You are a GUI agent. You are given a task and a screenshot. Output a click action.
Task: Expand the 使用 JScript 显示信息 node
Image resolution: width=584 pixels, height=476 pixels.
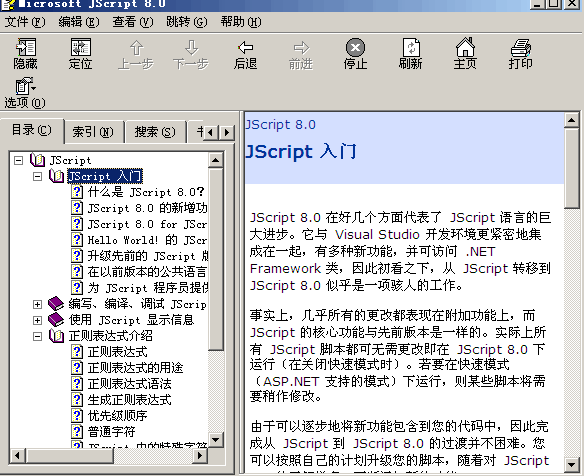pyautogui.click(x=37, y=320)
